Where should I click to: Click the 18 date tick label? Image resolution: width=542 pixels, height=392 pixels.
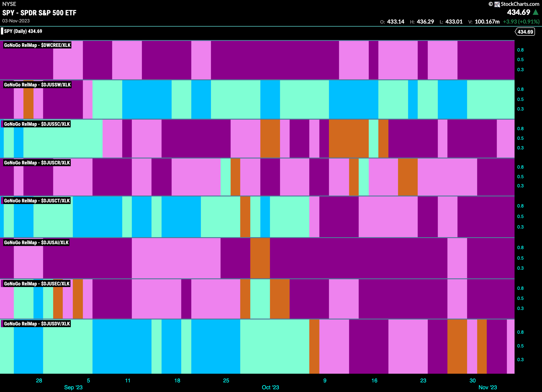(177, 381)
